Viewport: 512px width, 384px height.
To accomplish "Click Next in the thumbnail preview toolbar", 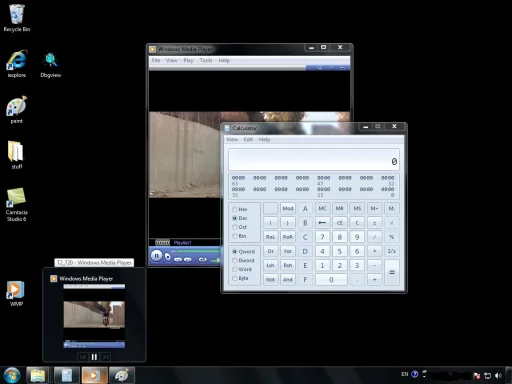I will pyautogui.click(x=106, y=357).
